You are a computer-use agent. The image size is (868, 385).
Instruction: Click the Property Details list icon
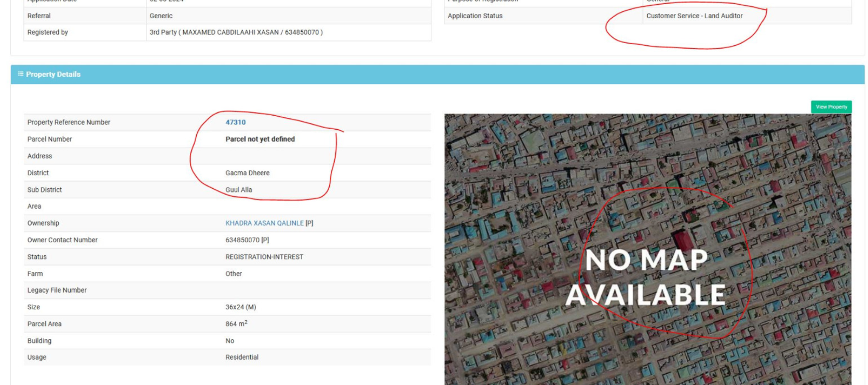coord(21,74)
